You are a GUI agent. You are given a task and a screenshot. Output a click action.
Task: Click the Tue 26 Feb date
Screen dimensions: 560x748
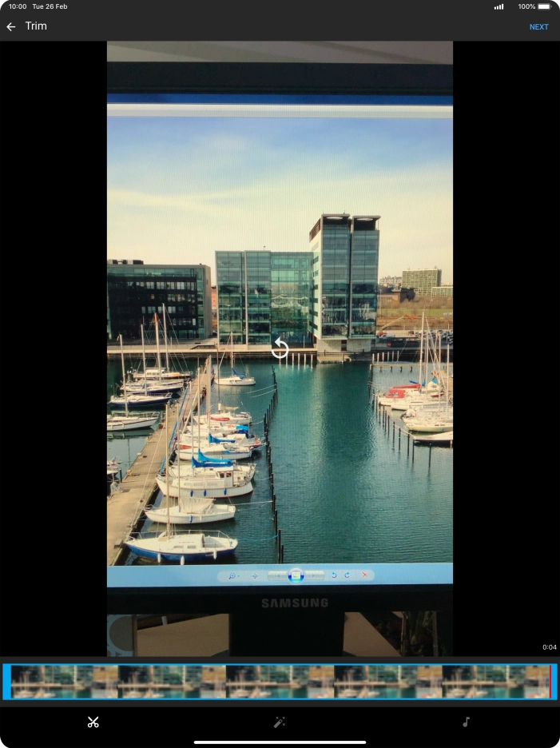(x=50, y=6)
